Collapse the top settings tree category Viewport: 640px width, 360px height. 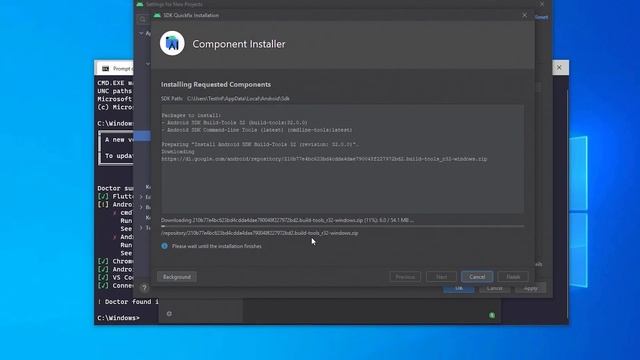coord(141,33)
